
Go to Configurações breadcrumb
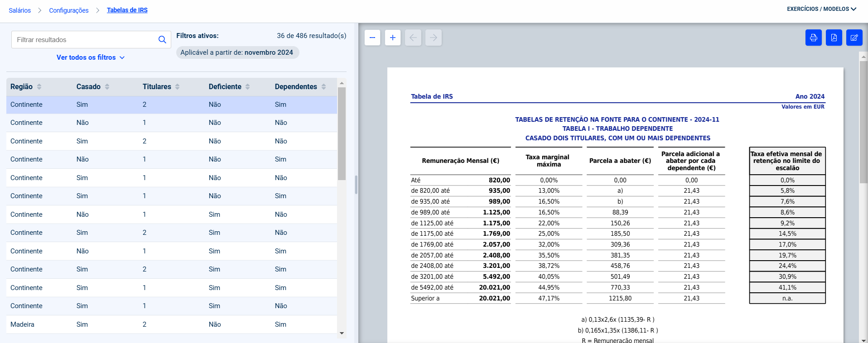click(x=69, y=10)
